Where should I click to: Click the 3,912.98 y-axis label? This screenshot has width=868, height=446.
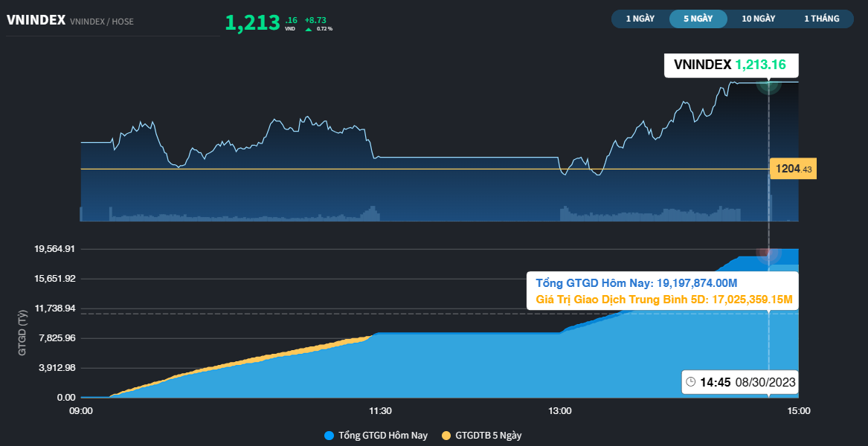tap(57, 368)
